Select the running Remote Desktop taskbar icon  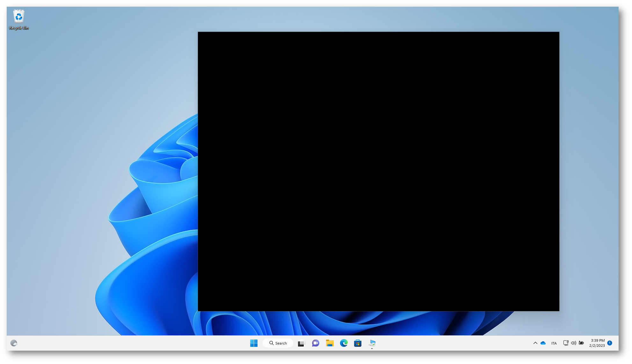click(372, 343)
